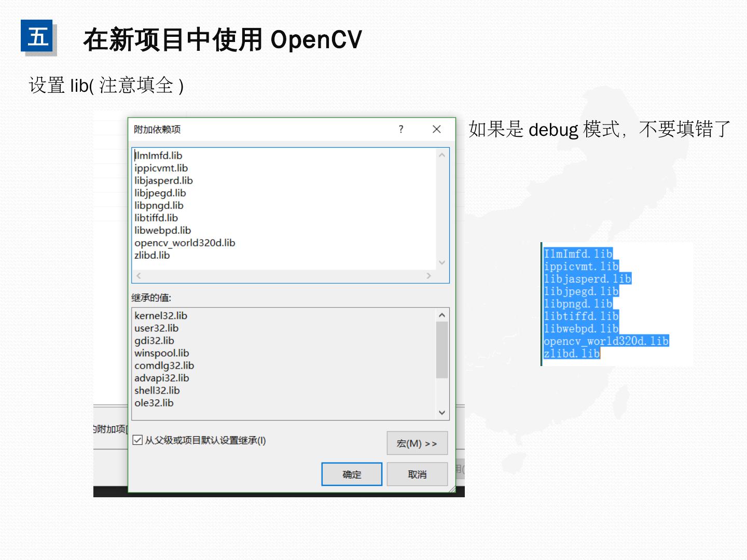
Task: Click libpngd.lib line in the editor
Action: (x=159, y=205)
